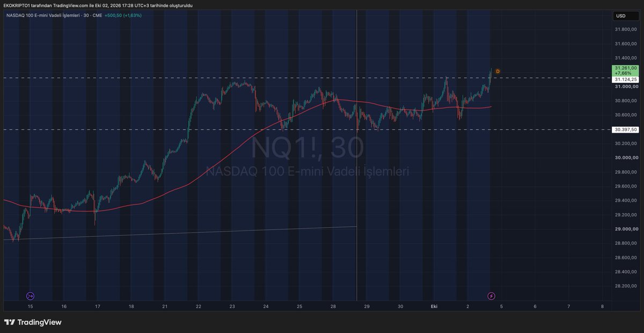The height and width of the screenshot is (333, 644).
Task: Click date 29 on the time axis
Action: (367, 307)
